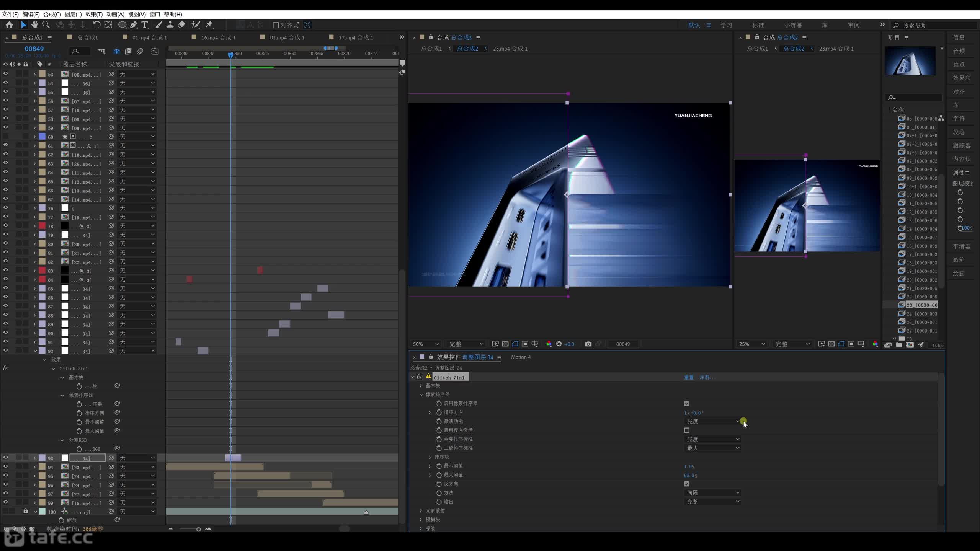Expand 基本块 group in effect controls
The width and height of the screenshot is (980, 551).
tap(421, 386)
